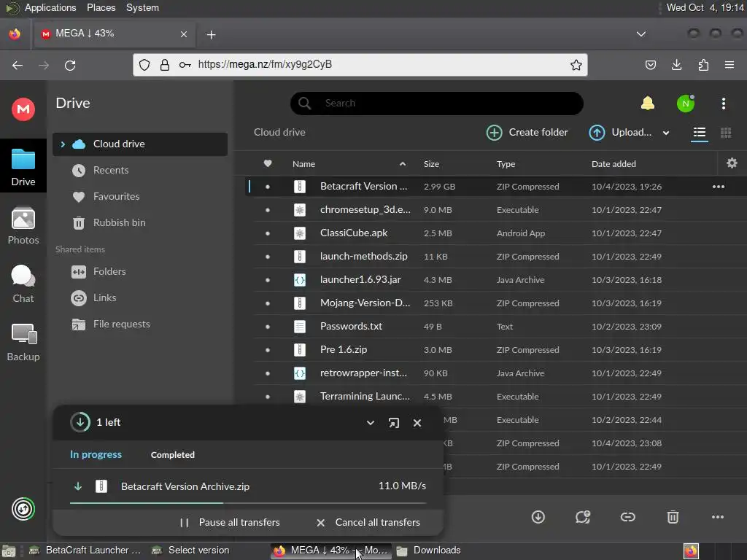Open the Drive section in sidebar

coord(23,167)
